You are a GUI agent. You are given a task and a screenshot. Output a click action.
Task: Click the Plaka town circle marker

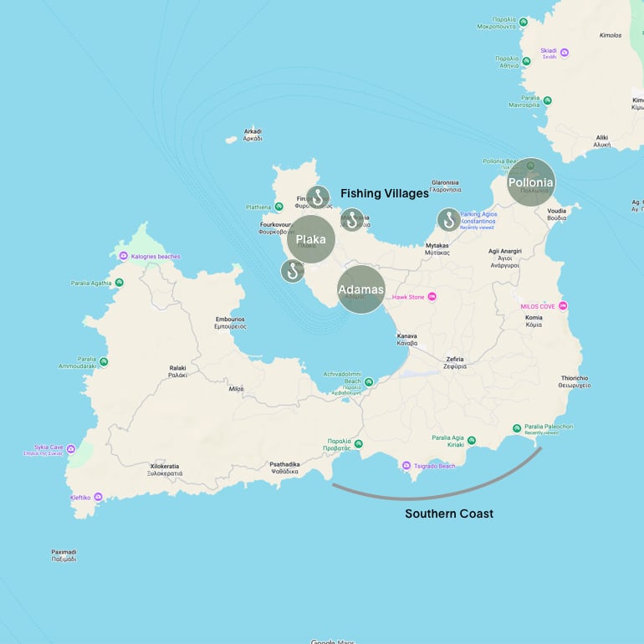[x=311, y=239]
